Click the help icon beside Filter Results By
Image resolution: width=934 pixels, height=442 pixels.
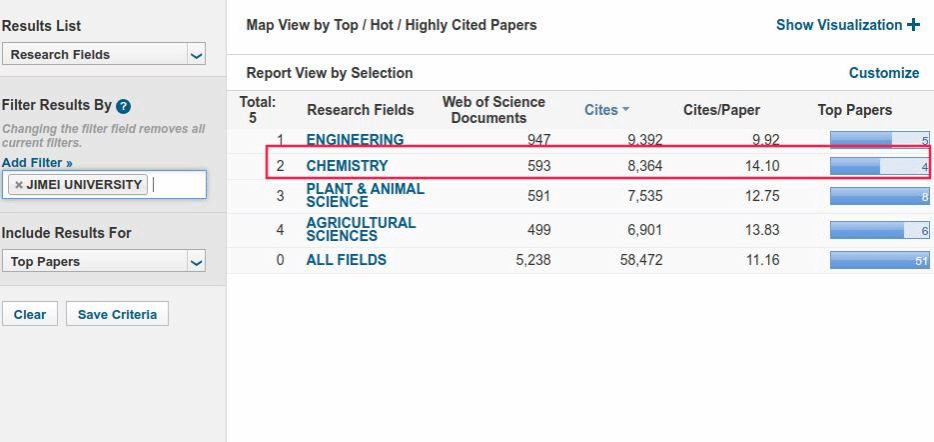(x=124, y=106)
